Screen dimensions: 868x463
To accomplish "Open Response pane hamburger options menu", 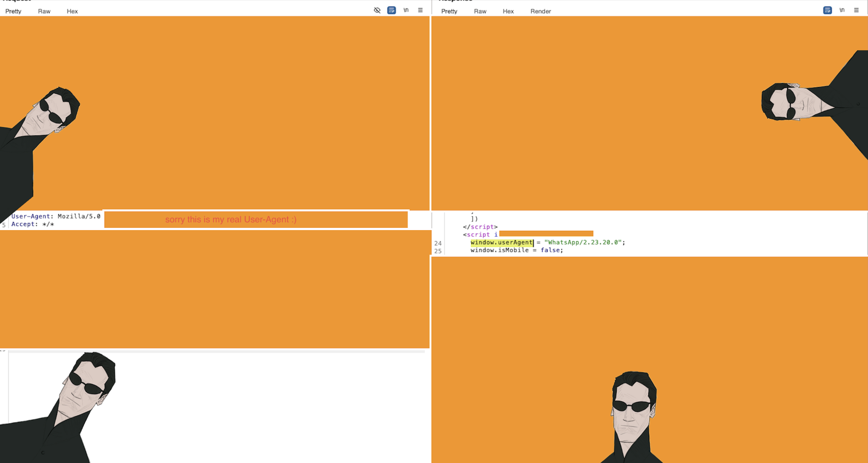I will point(856,10).
